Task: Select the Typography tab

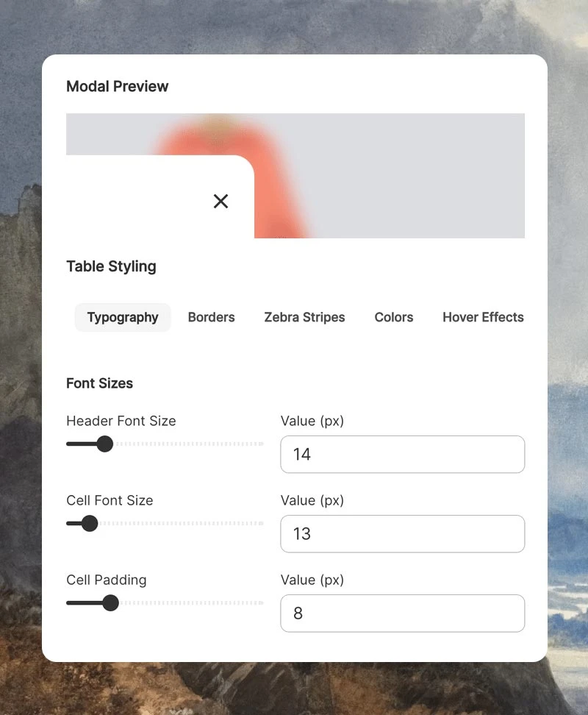Action: click(x=123, y=317)
